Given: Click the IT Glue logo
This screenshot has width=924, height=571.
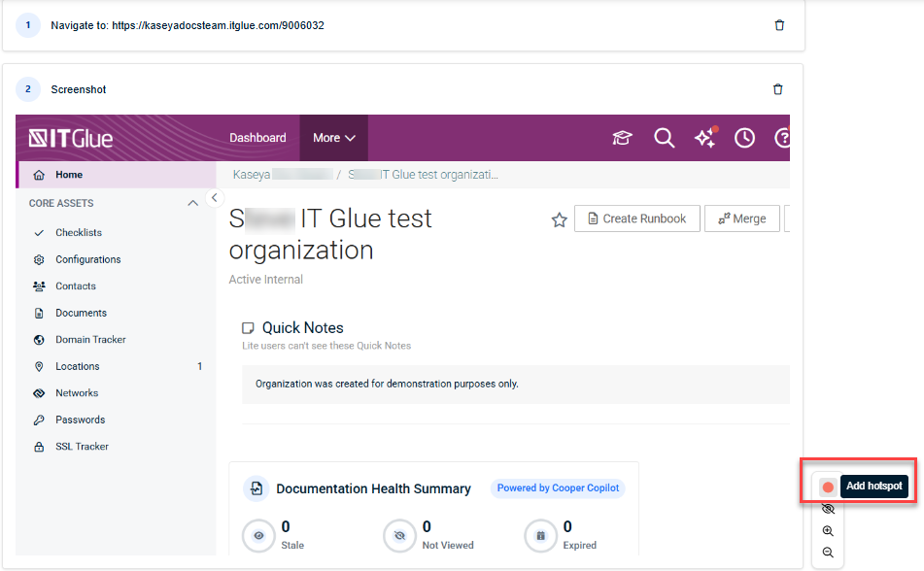Looking at the screenshot, I should point(71,139).
